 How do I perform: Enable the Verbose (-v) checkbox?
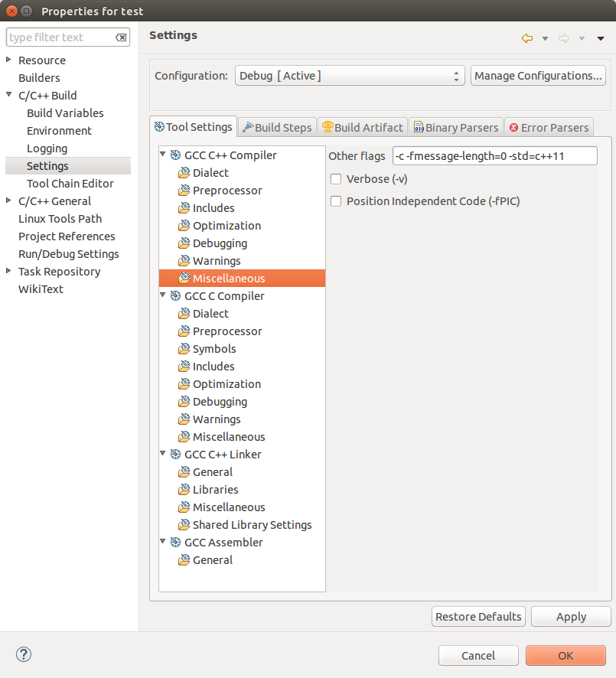335,178
